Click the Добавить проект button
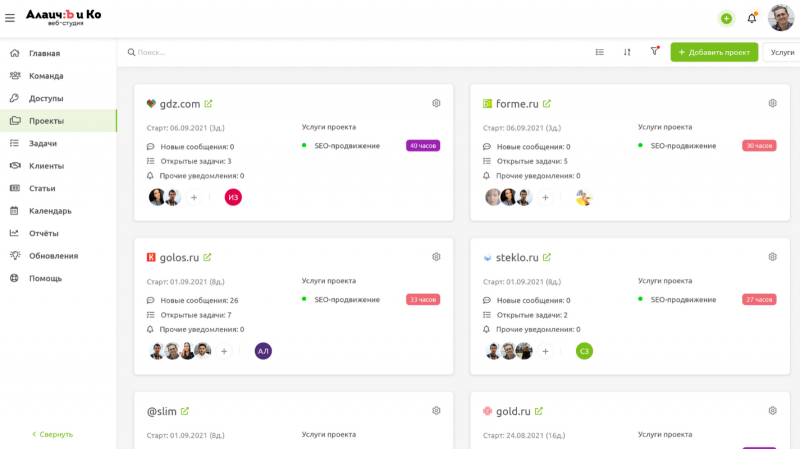 714,52
